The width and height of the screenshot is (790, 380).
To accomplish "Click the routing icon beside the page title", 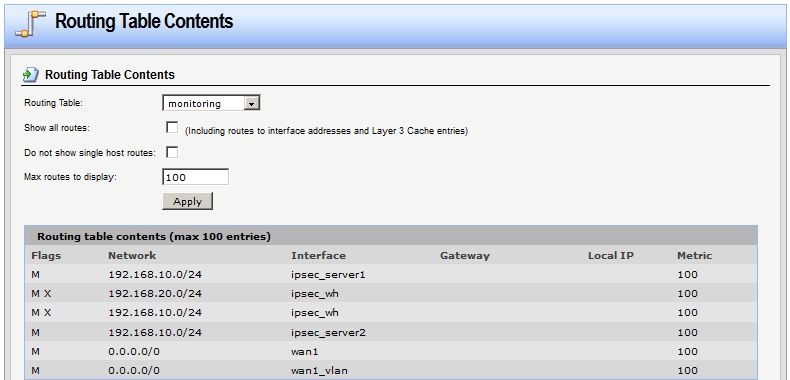I will pyautogui.click(x=30, y=24).
